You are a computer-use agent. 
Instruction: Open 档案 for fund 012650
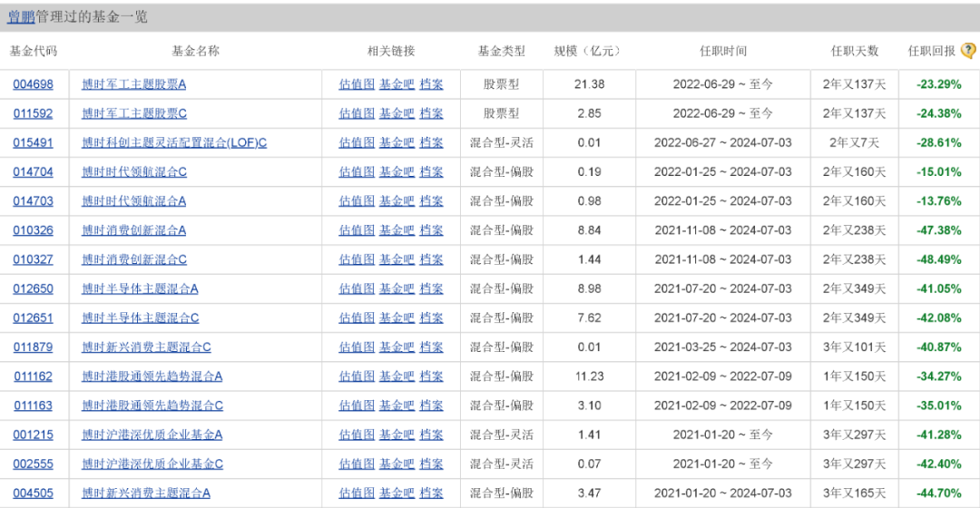click(431, 288)
